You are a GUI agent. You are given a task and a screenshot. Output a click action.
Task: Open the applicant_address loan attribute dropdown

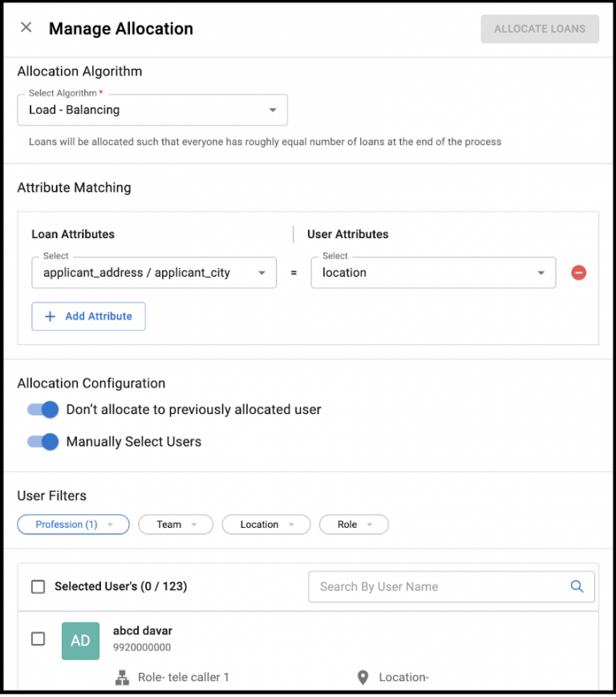pos(154,273)
